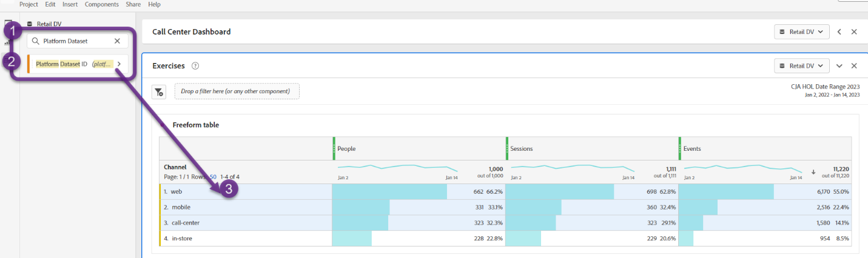This screenshot has height=258, width=868.
Task: Expand the Call Center Dashboard panel arrow
Action: click(839, 31)
